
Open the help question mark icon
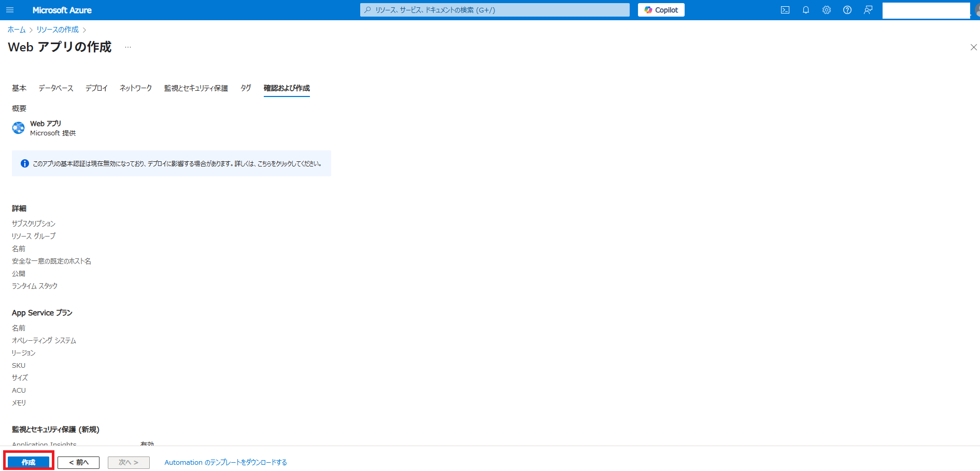[x=847, y=10]
